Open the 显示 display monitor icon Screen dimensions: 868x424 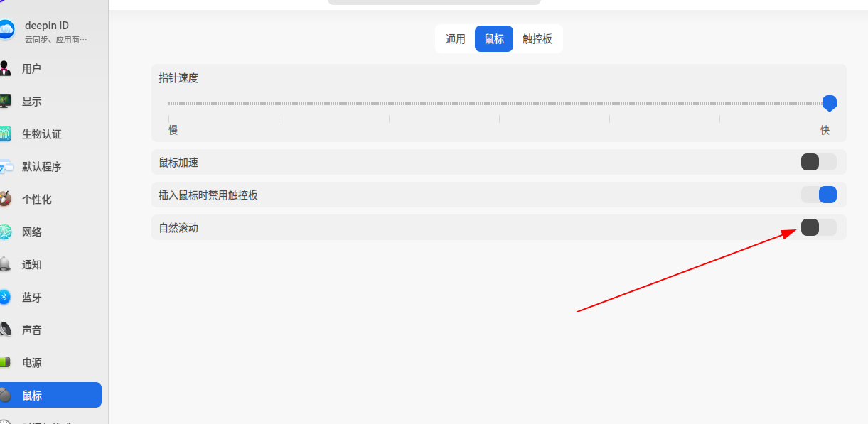pyautogui.click(x=5, y=102)
